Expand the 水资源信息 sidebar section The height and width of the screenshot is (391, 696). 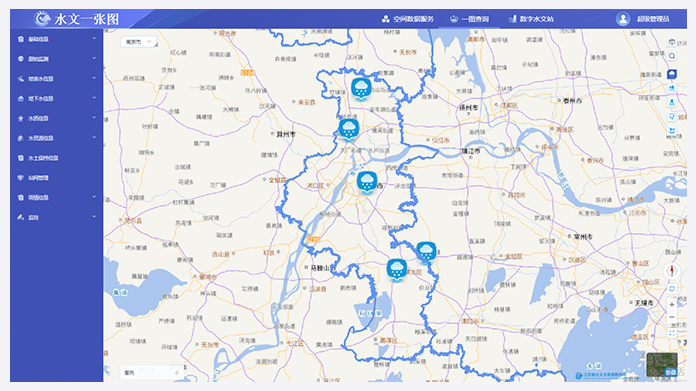coord(57,138)
